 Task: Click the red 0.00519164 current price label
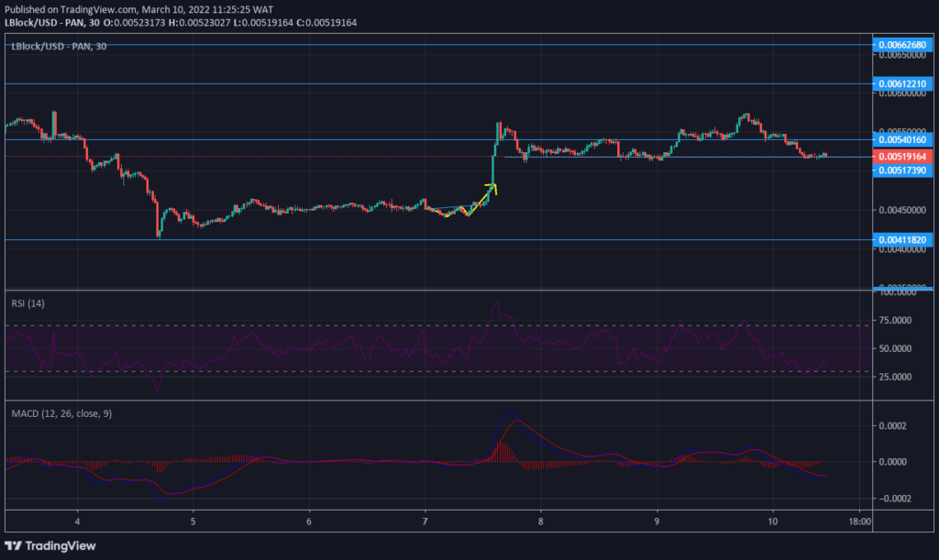(x=902, y=157)
